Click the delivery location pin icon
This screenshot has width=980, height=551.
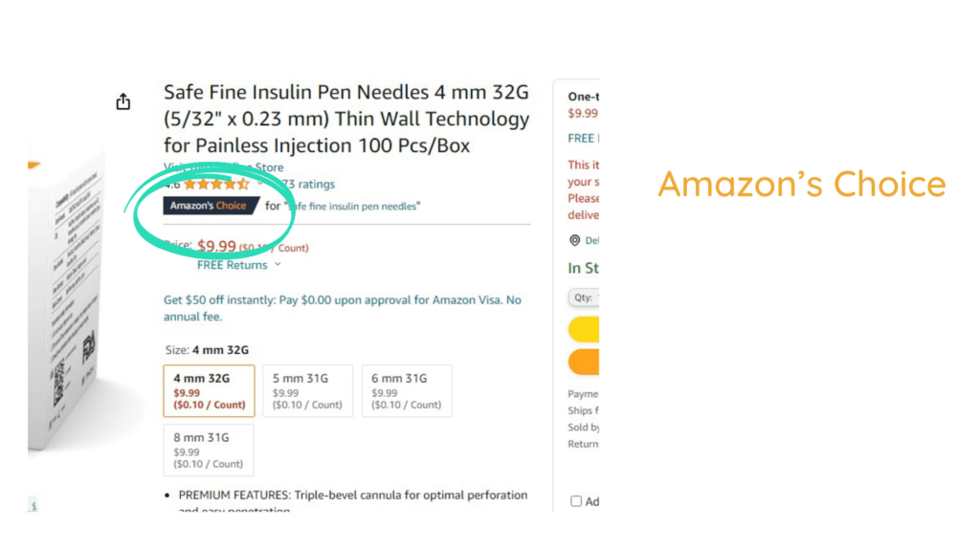[x=574, y=240]
